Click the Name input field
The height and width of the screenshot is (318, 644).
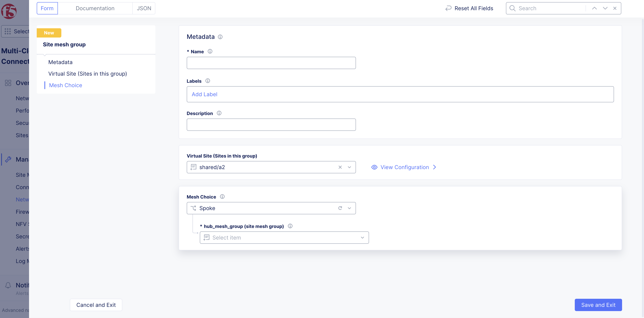pos(271,63)
